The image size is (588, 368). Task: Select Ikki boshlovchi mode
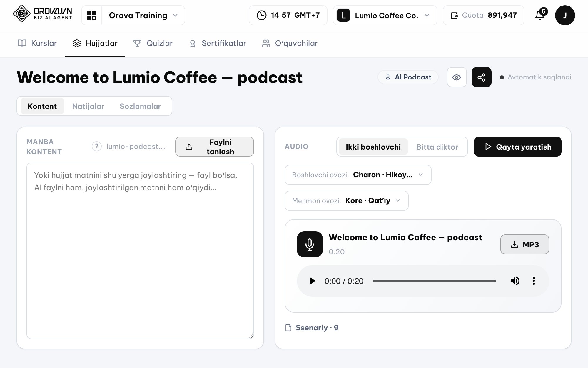[373, 147]
